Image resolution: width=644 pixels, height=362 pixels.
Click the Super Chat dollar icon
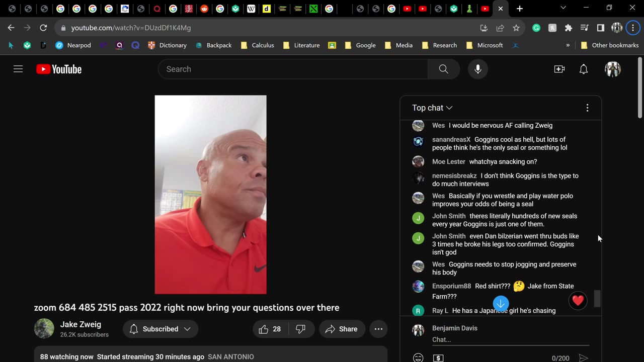(438, 358)
